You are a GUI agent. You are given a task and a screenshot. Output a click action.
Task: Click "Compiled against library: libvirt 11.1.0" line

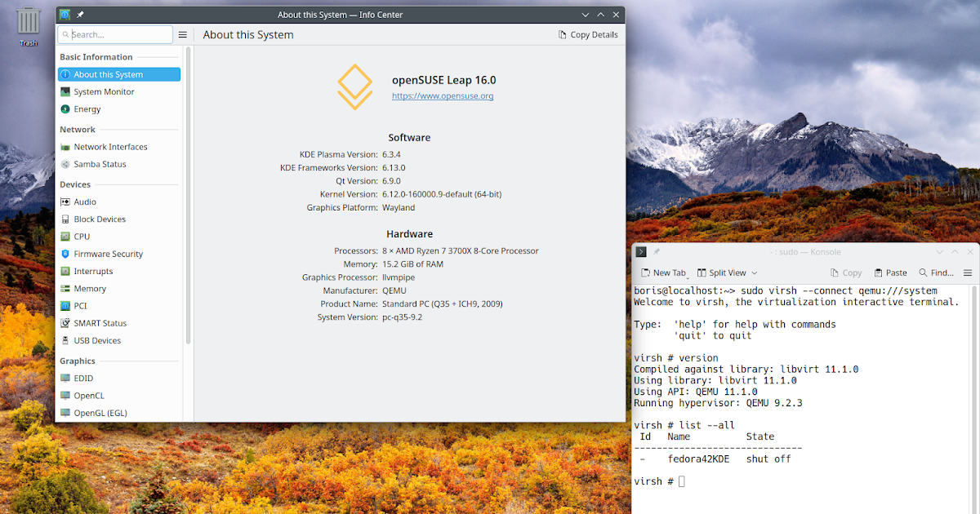tap(746, 370)
